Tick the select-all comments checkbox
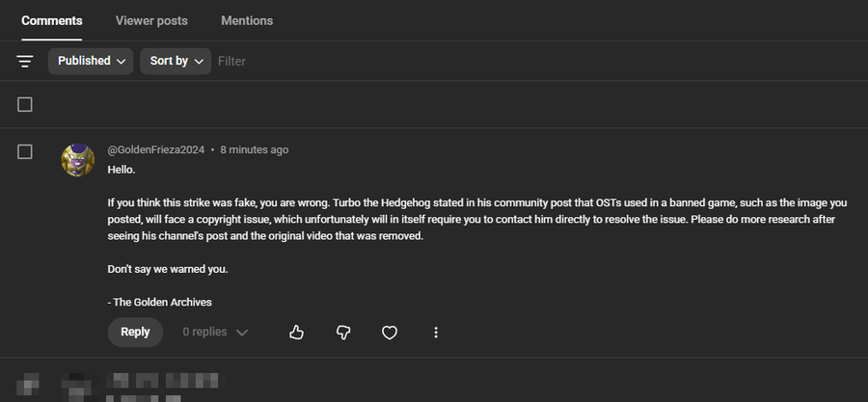This screenshot has height=402, width=868. click(25, 104)
